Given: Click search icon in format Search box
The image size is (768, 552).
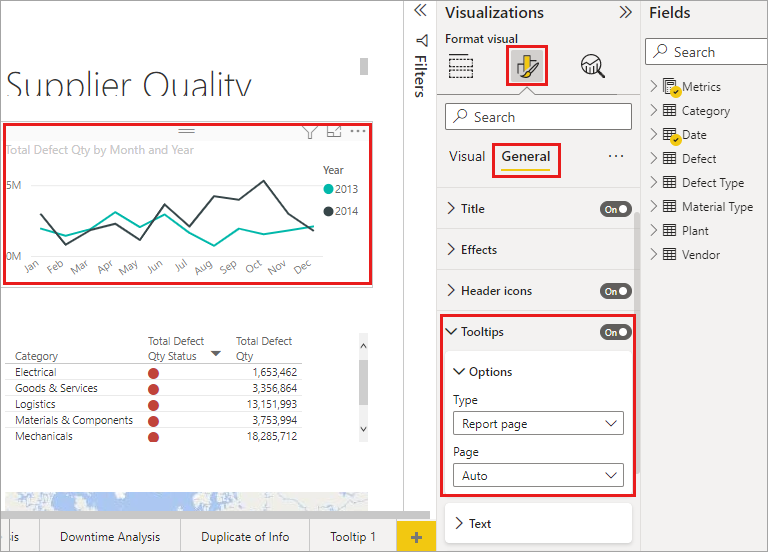Looking at the screenshot, I should click(x=460, y=116).
